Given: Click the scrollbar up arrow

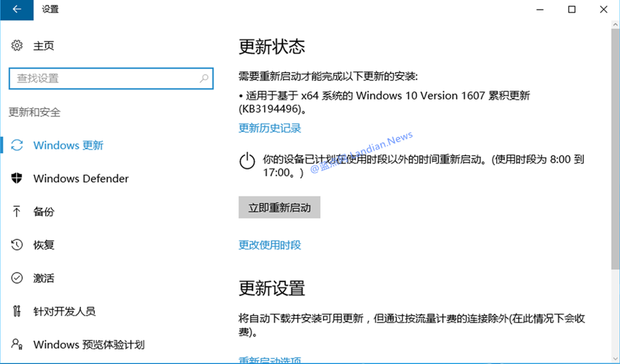Looking at the screenshot, I should (x=615, y=24).
